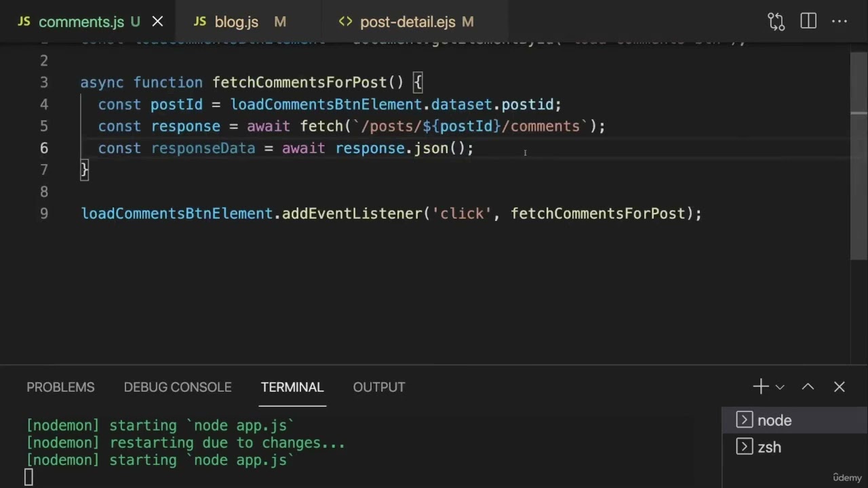868x488 pixels.
Task: Click the 'async' keyword on line 3
Action: pos(102,83)
